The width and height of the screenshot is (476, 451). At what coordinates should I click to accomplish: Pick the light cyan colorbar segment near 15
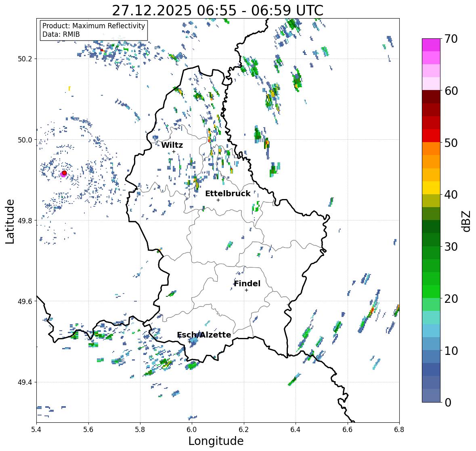[x=431, y=318]
